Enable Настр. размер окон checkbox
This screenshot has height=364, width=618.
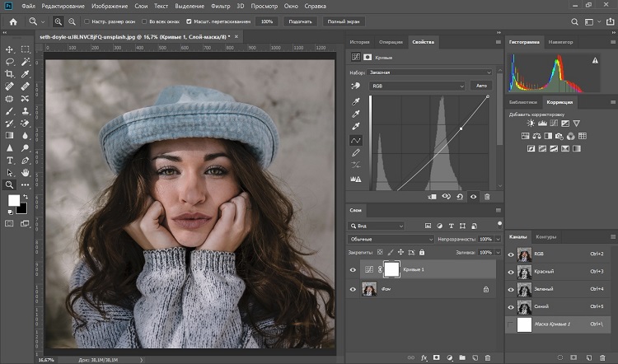pos(87,21)
